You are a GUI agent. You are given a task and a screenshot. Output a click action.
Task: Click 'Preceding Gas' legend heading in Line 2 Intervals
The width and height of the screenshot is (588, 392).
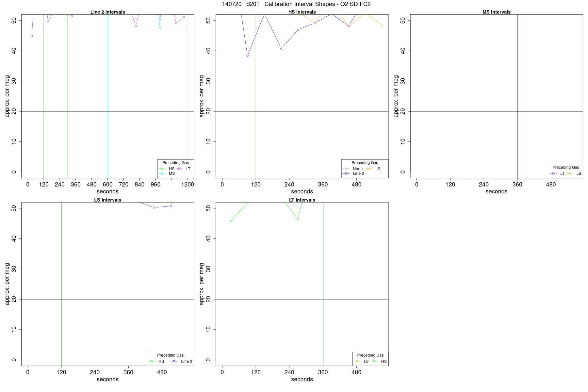(x=175, y=163)
